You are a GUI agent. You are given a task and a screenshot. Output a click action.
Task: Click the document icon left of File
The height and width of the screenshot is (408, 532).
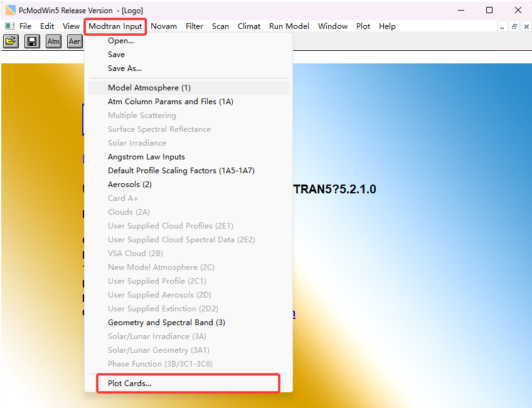coord(10,26)
